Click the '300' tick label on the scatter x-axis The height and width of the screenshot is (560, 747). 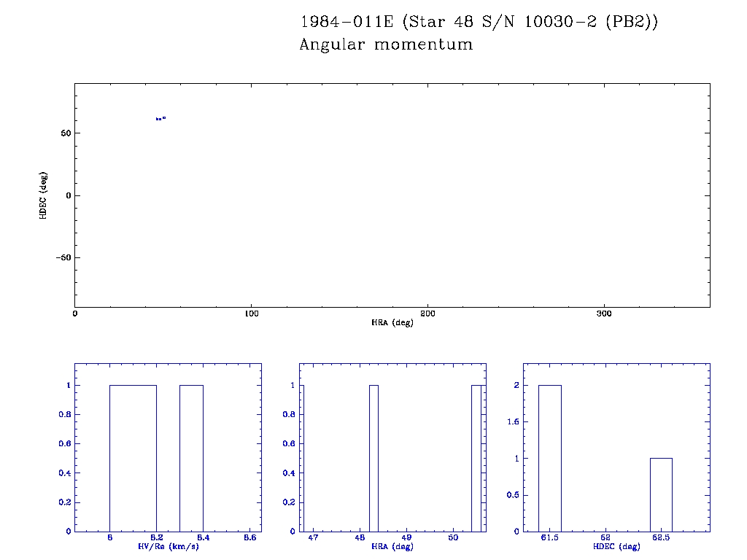pyautogui.click(x=604, y=314)
